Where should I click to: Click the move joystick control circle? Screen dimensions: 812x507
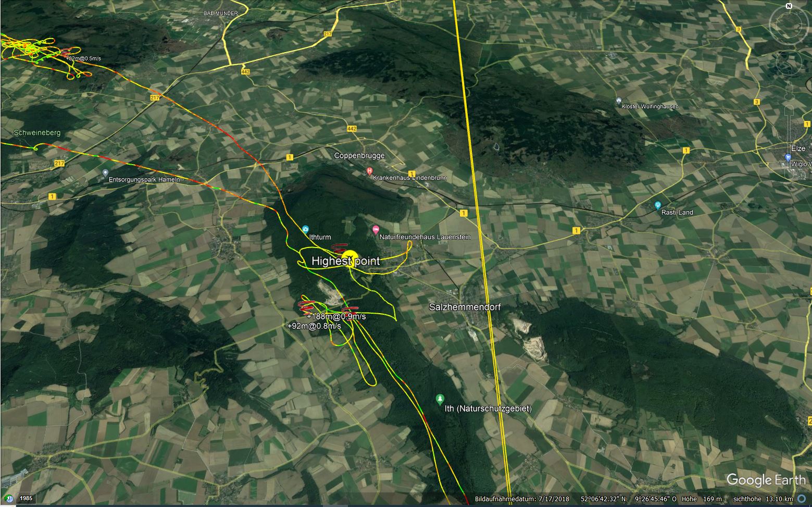click(x=789, y=62)
